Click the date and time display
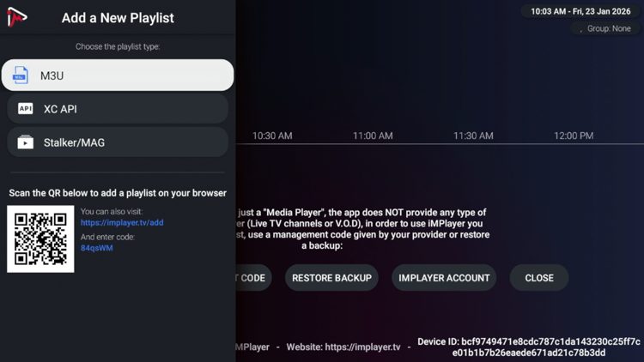The image size is (644, 362). (580, 11)
